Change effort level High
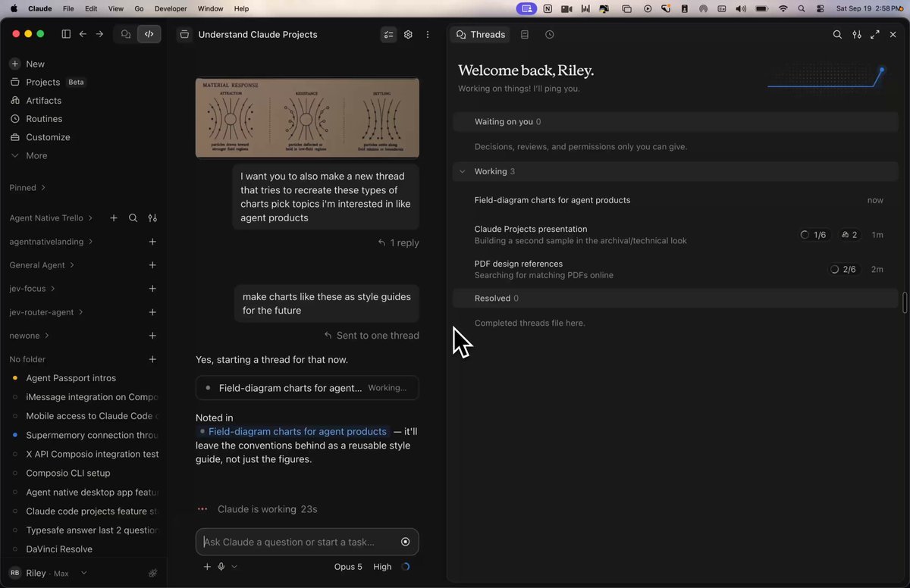Image resolution: width=910 pixels, height=588 pixels. [382, 567]
